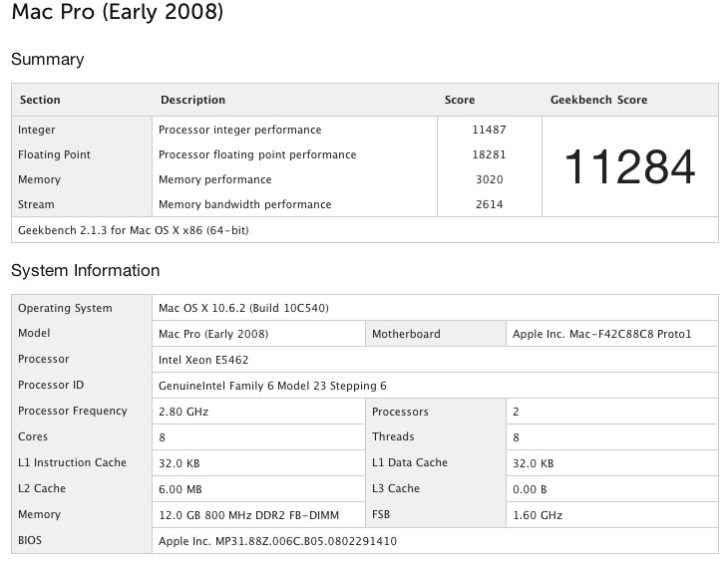Click the 'Stream' section label

pos(36,204)
